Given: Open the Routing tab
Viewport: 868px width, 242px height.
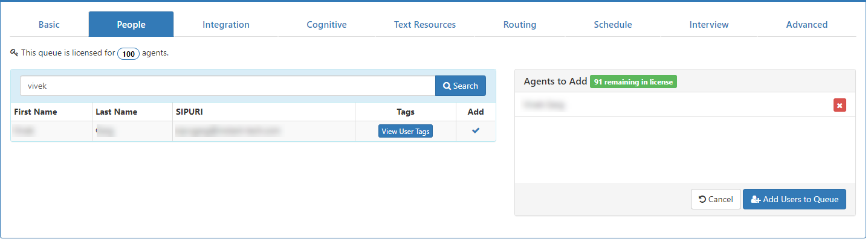Looking at the screenshot, I should [520, 25].
